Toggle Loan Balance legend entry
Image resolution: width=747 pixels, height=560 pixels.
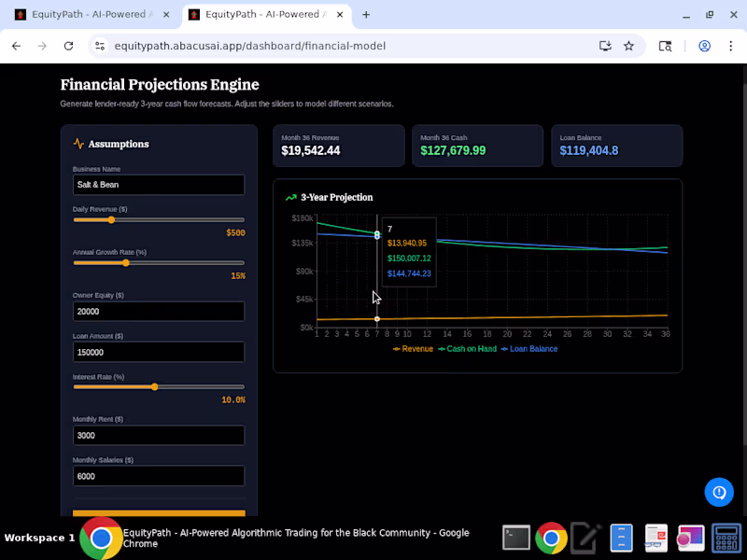pyautogui.click(x=529, y=348)
